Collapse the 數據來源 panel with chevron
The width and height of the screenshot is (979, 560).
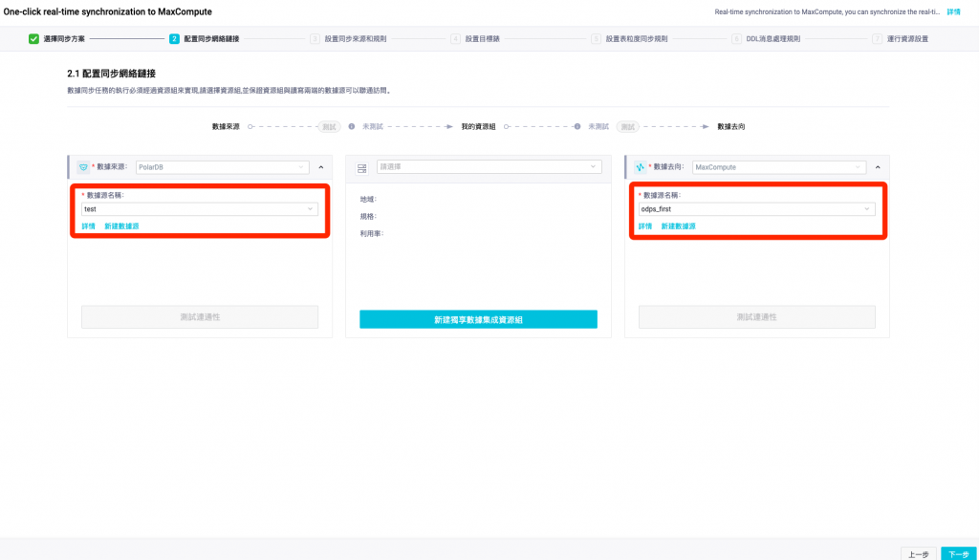click(x=321, y=167)
